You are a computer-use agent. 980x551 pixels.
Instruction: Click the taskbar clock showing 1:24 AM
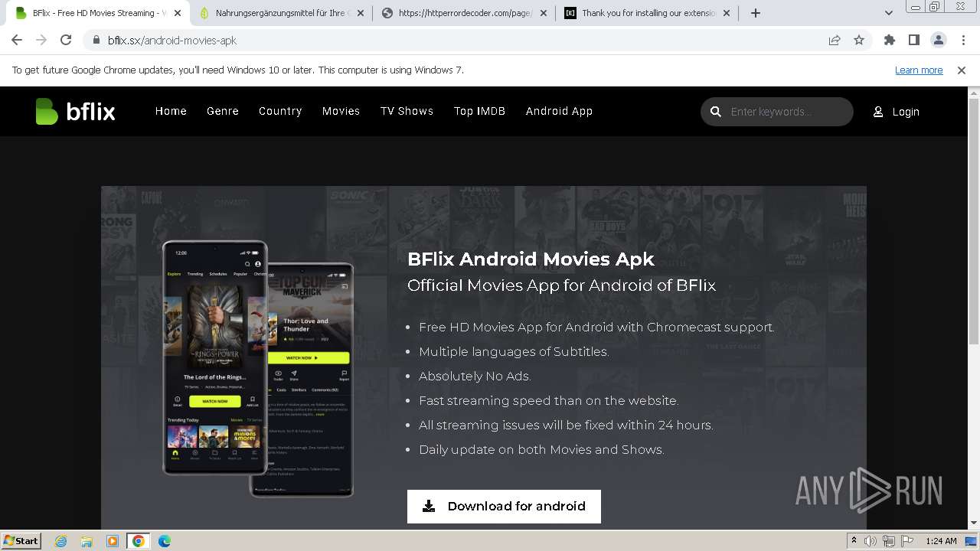941,541
